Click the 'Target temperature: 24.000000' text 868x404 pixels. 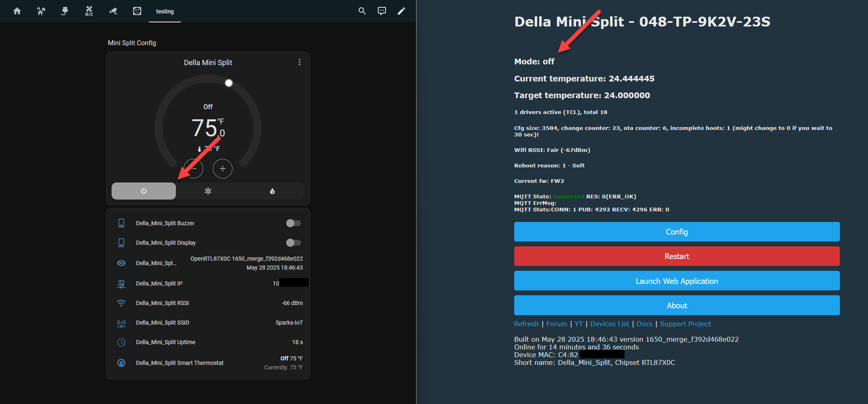click(x=582, y=95)
